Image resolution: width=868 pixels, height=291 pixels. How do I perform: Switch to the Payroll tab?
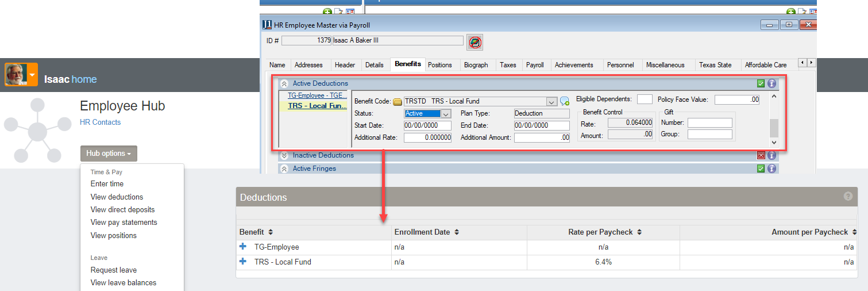(x=535, y=65)
